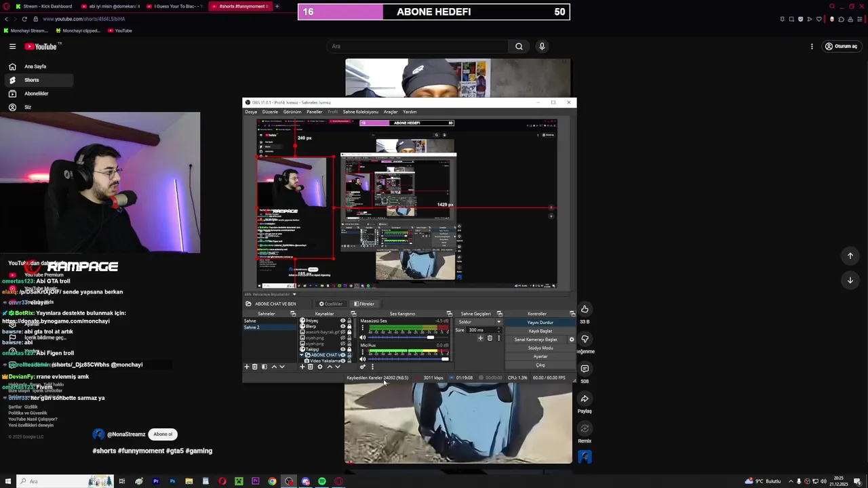Adjust the Süre 300 ms stepper
868x488 pixels.
(498, 330)
